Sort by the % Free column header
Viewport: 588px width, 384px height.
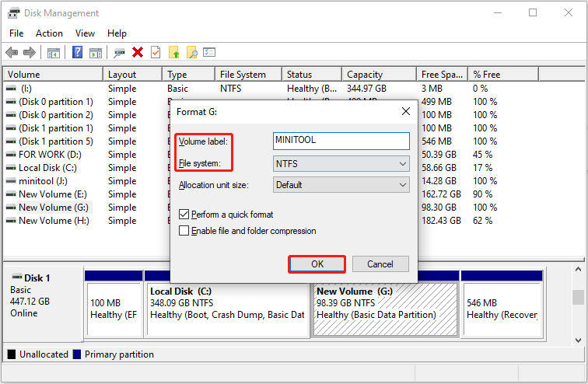[x=503, y=75]
